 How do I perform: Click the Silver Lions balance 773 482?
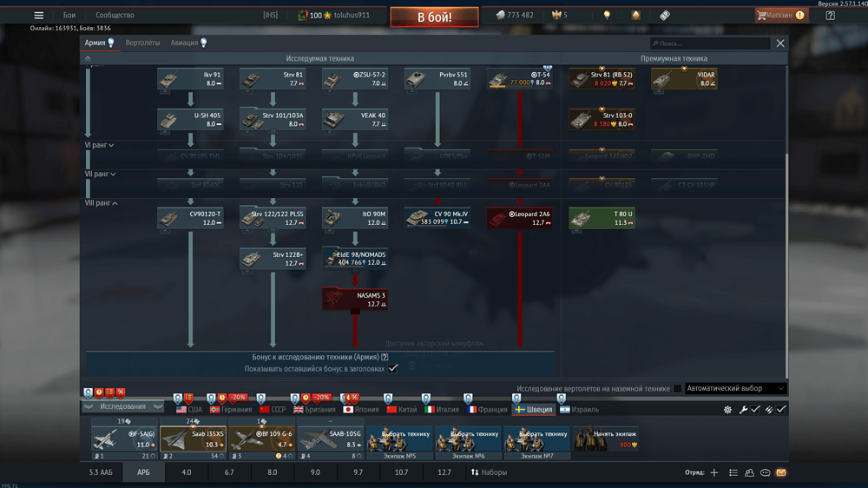pyautogui.click(x=514, y=16)
